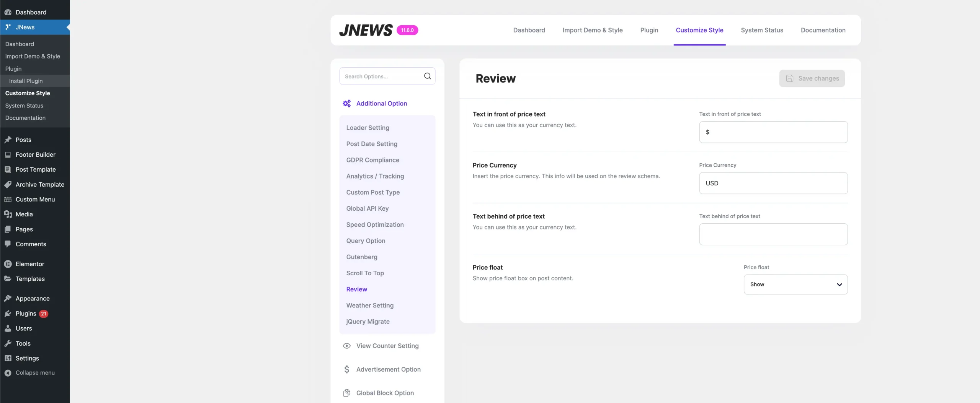Expand the Advertisement Option section
This screenshot has width=980, height=403.
tap(388, 369)
